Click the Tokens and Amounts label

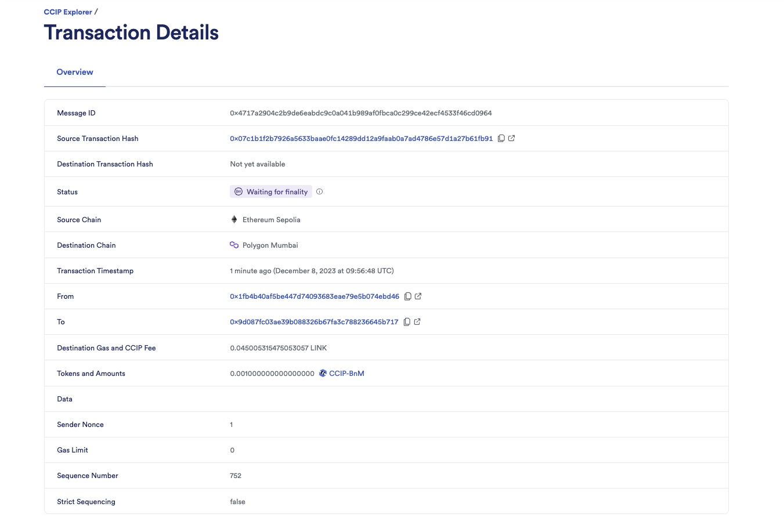(x=91, y=374)
